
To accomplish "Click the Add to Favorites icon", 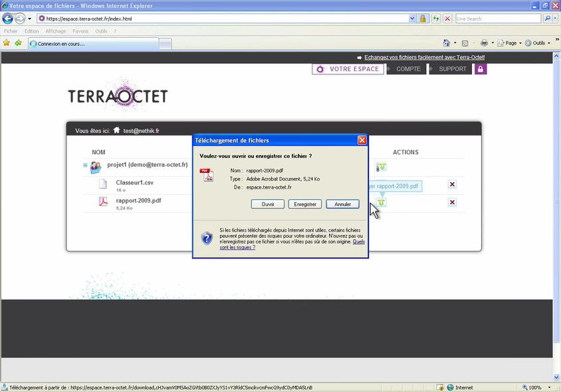I will [x=18, y=43].
